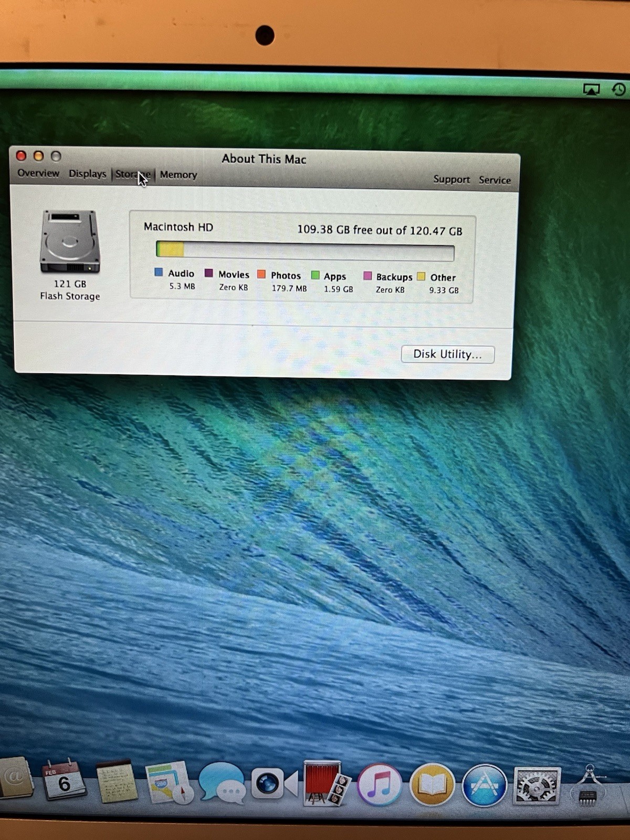Click the 'Apps' label showing 1.59 GB

pyautogui.click(x=335, y=276)
